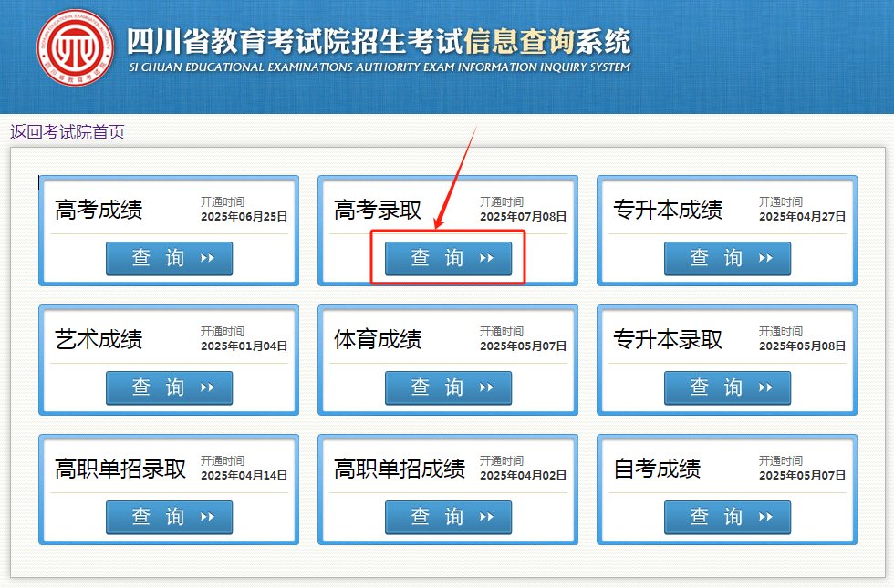Click 开通时间 label in 专升本录取 card
The image size is (894, 588).
[781, 331]
